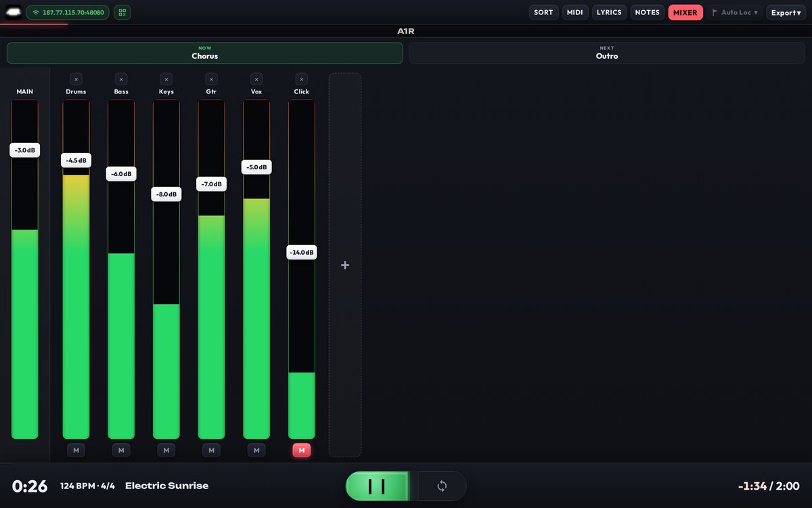Remove the Click channel with its x button
The image size is (812, 508).
click(x=302, y=79)
